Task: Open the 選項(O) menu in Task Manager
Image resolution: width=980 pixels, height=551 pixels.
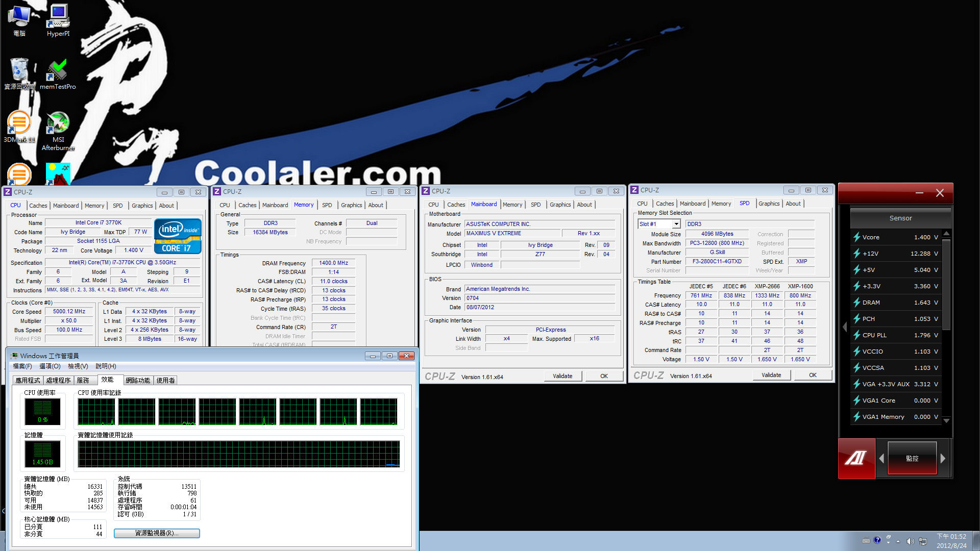Action: [x=50, y=366]
